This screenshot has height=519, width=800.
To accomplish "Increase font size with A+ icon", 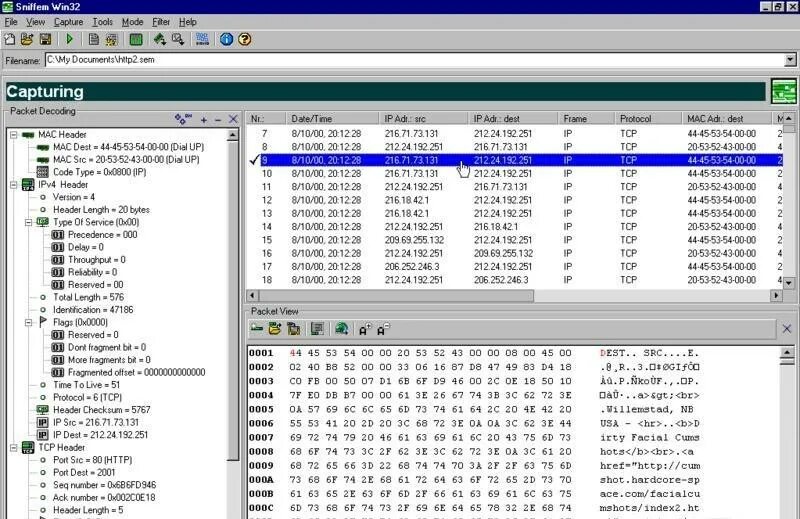I will (365, 330).
